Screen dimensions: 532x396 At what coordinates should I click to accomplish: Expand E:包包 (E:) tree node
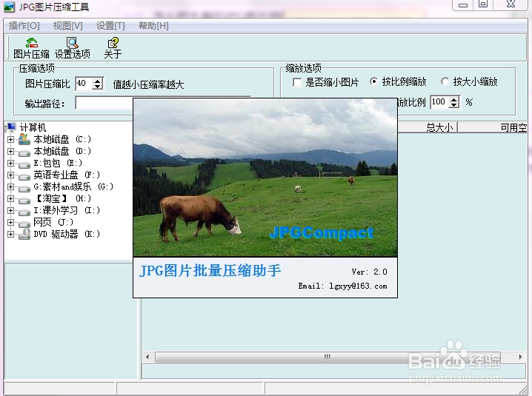point(10,163)
